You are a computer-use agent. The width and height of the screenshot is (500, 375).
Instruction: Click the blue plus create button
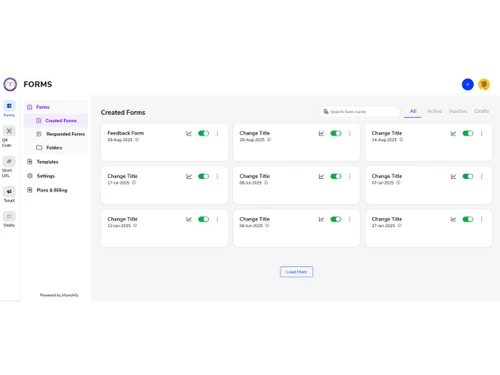[x=468, y=84]
